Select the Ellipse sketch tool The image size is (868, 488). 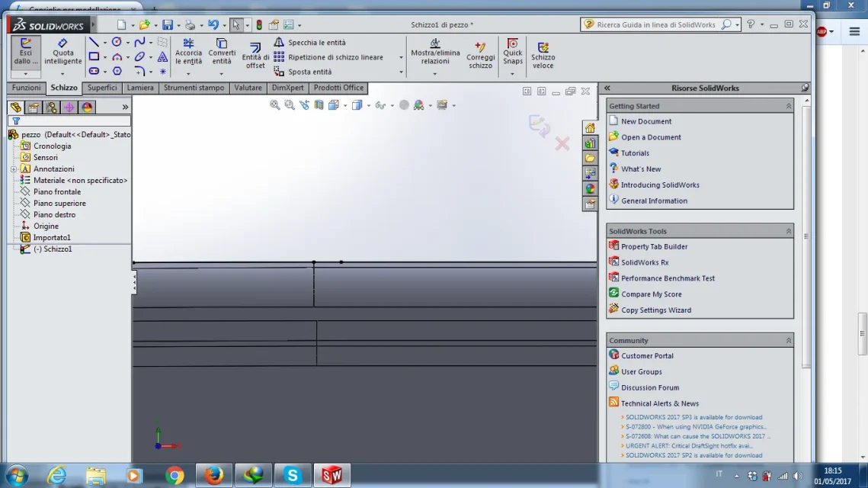tap(139, 56)
